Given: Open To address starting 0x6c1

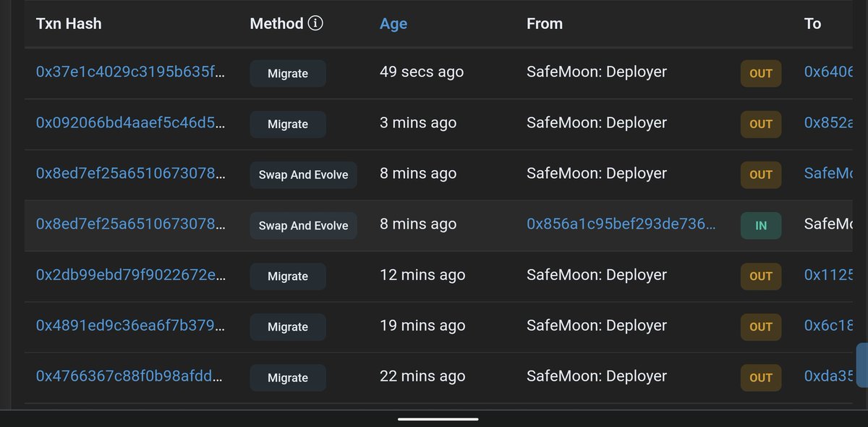Looking at the screenshot, I should point(829,326).
